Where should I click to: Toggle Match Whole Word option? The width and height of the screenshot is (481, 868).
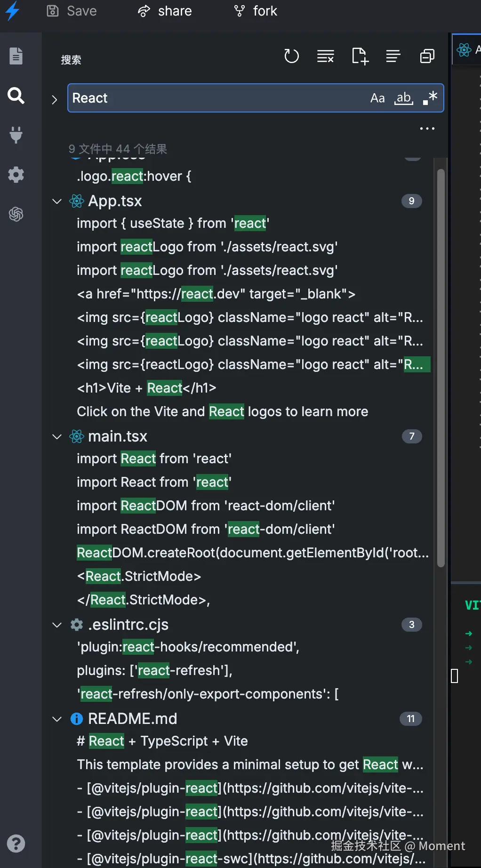click(404, 98)
